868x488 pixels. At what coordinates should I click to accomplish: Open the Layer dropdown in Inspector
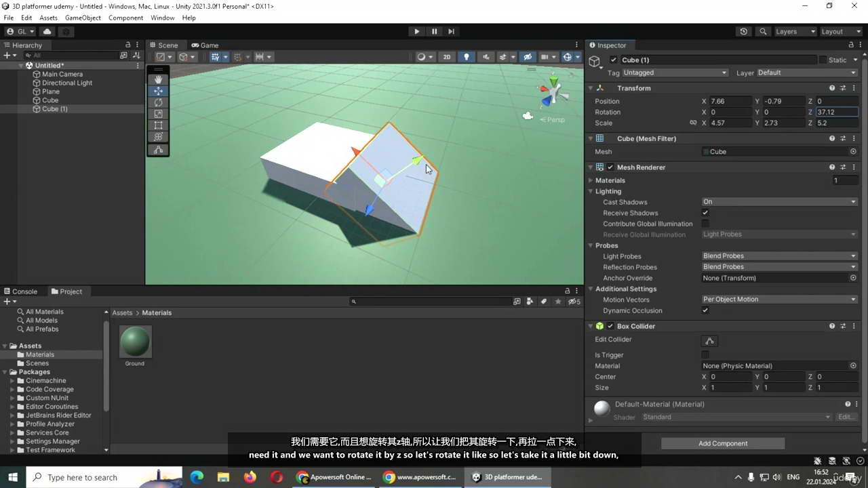click(x=807, y=73)
